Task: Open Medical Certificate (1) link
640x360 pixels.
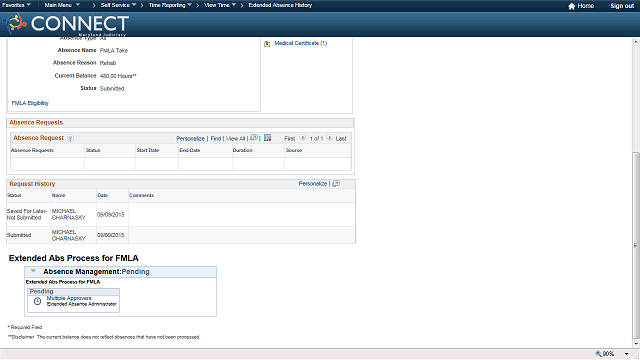Action: click(301, 43)
